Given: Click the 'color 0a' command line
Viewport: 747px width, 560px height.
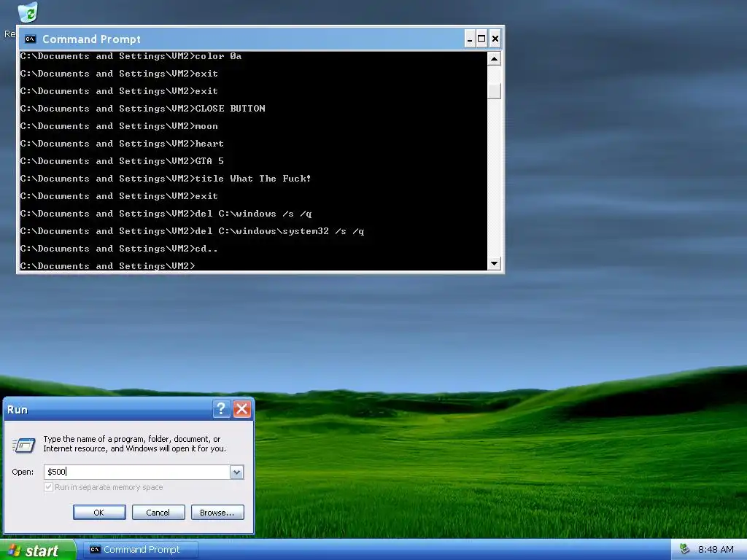Looking at the screenshot, I should [131, 56].
